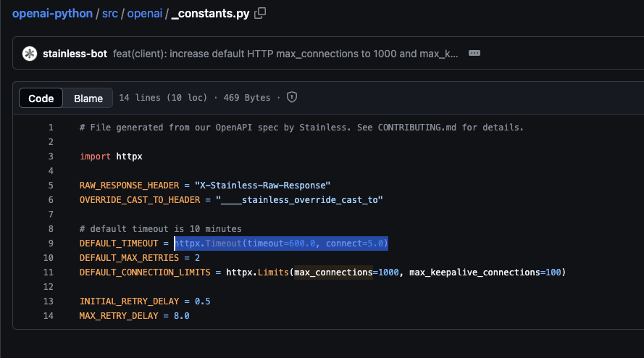Select line number 6
The image size is (644, 358).
[x=51, y=200]
